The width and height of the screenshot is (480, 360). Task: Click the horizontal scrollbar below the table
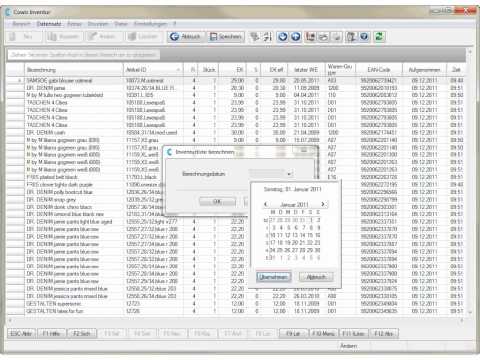pos(236,320)
